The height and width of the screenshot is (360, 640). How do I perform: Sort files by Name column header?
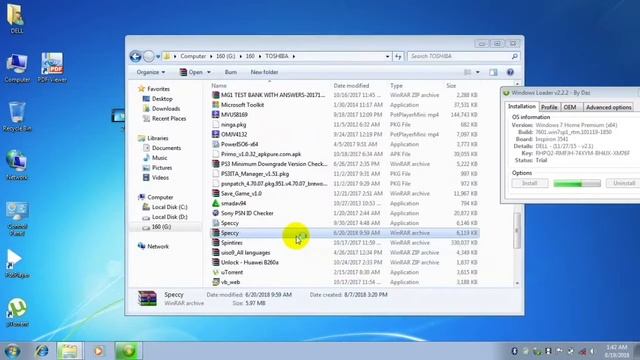219,86
